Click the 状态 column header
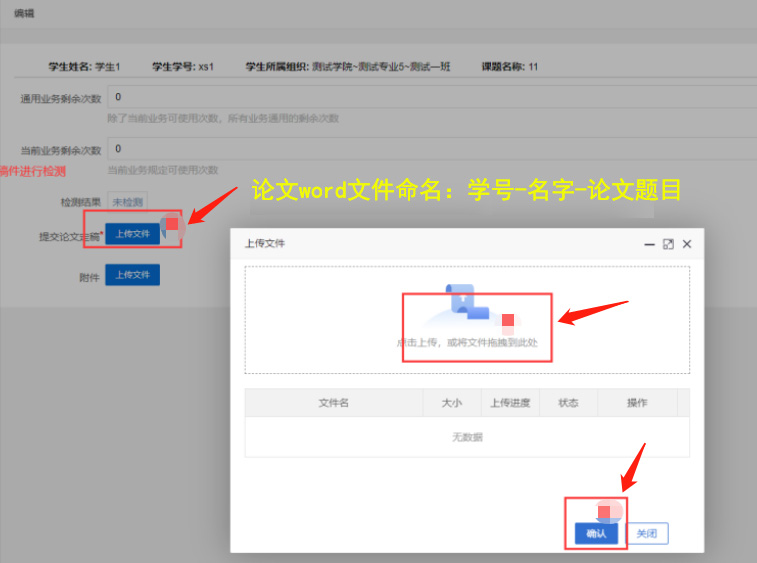Image resolution: width=757 pixels, height=563 pixels. (x=569, y=403)
